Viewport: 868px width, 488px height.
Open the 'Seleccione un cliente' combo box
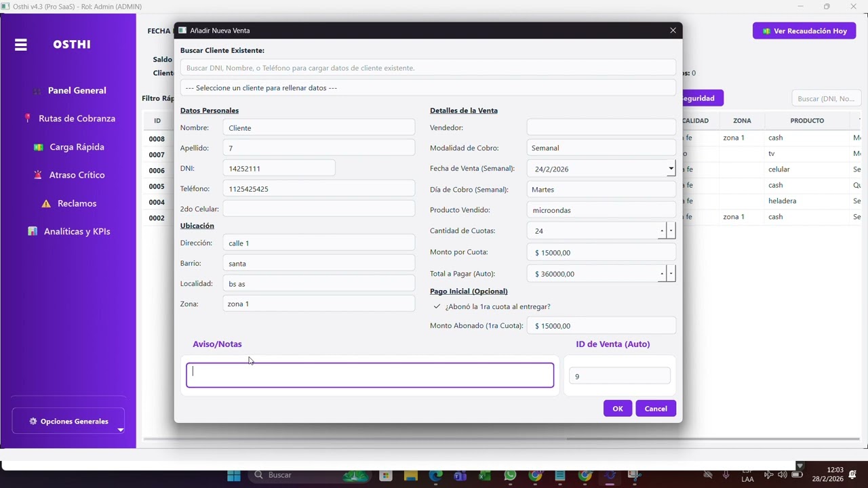(x=428, y=88)
